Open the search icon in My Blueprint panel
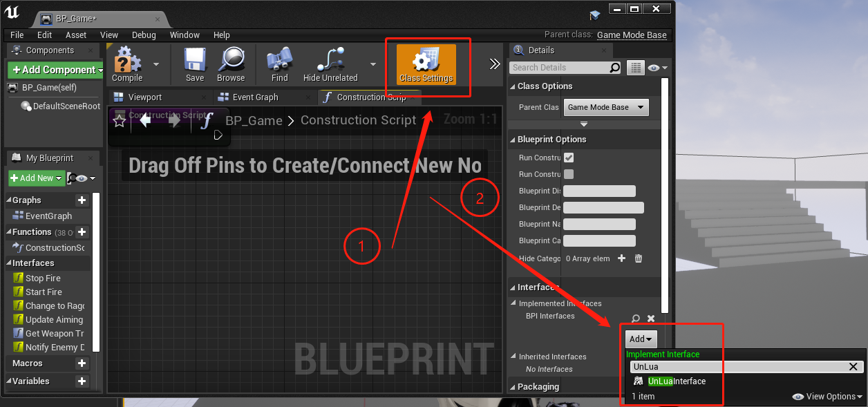 coord(71,178)
